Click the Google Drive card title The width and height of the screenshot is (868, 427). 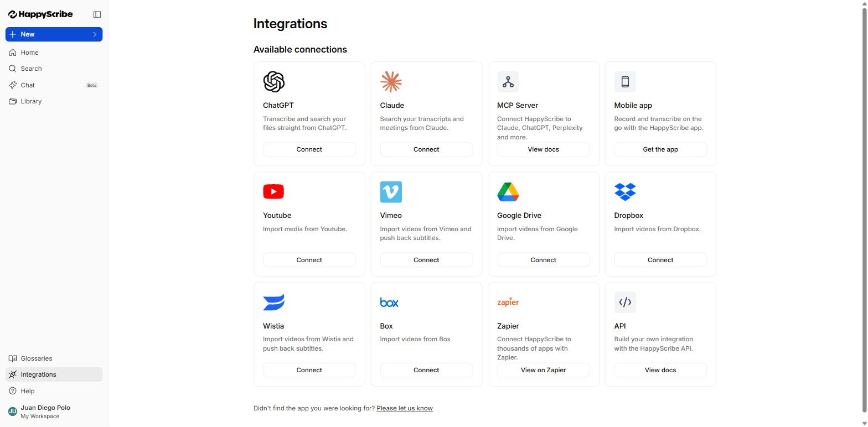point(519,215)
